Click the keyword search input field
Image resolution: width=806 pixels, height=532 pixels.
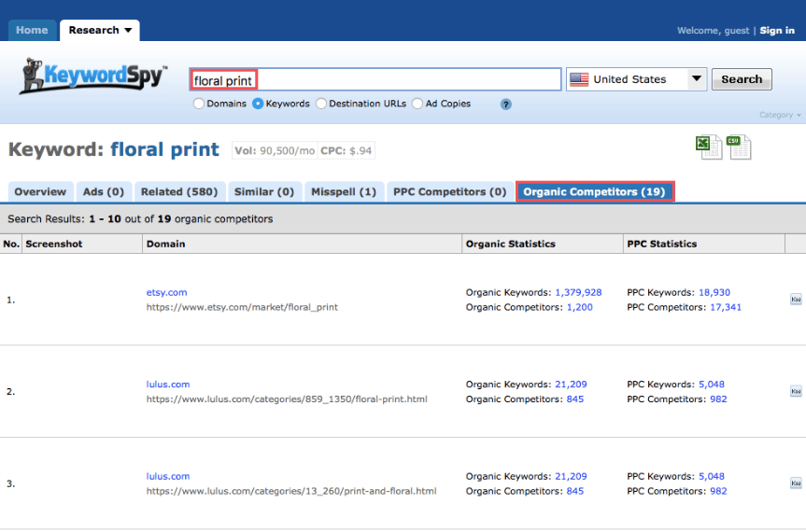point(375,80)
